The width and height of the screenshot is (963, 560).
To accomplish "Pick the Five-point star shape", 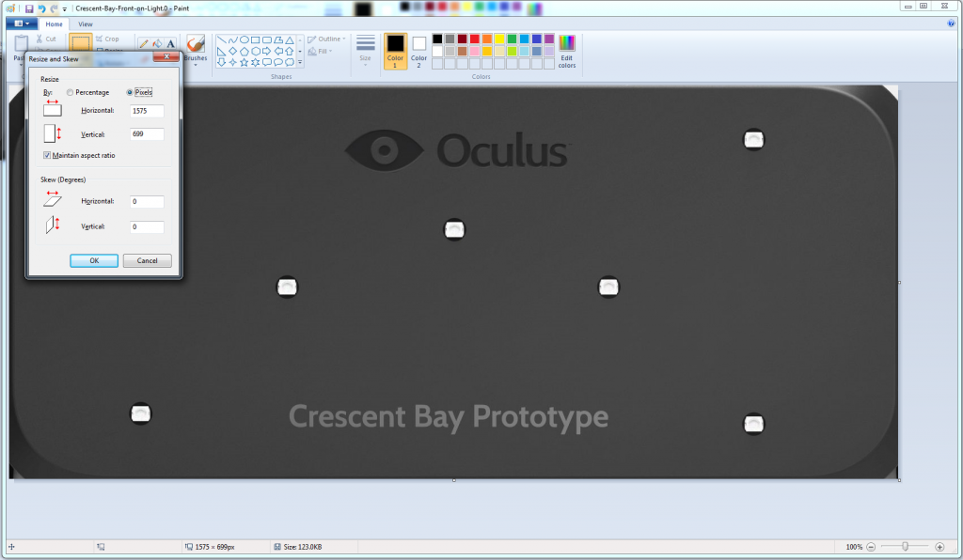I will click(x=244, y=63).
